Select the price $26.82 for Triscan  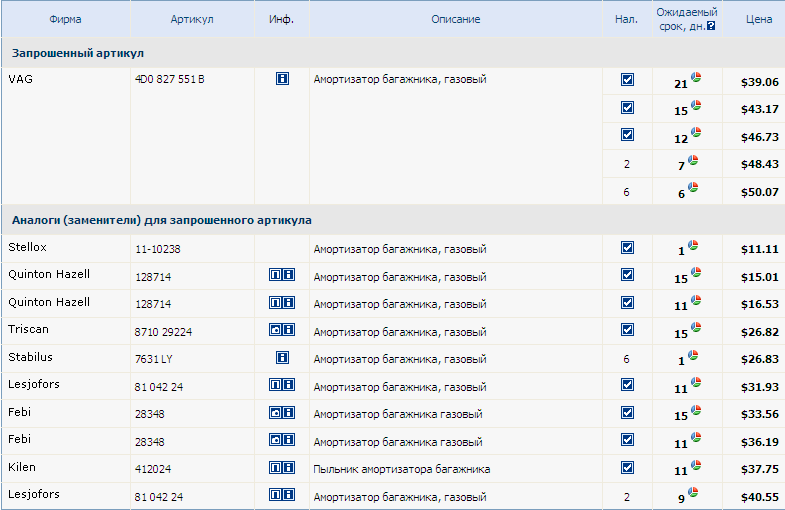[x=759, y=332]
